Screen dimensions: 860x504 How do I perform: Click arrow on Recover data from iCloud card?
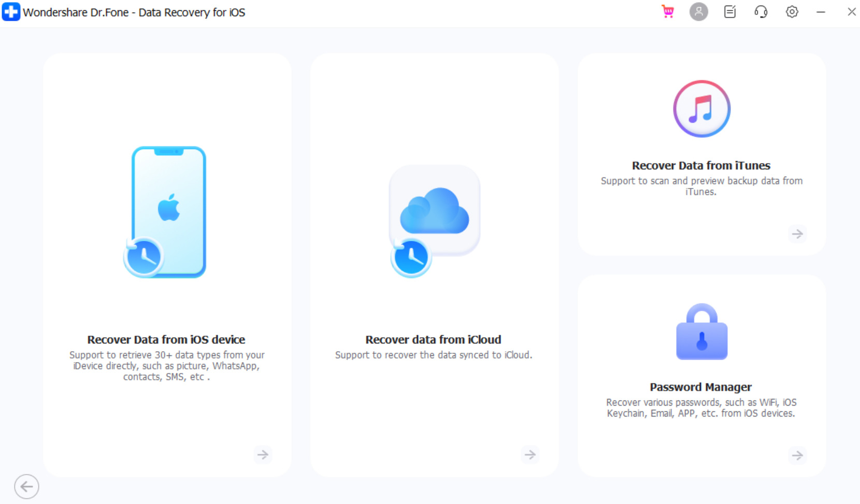click(x=530, y=455)
